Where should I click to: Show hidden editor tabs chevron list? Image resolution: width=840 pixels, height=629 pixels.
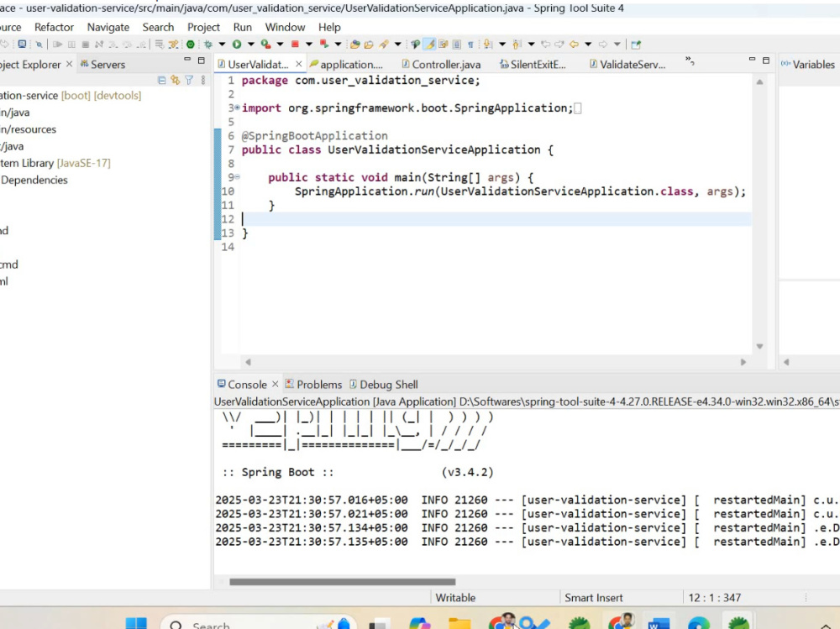(x=690, y=61)
